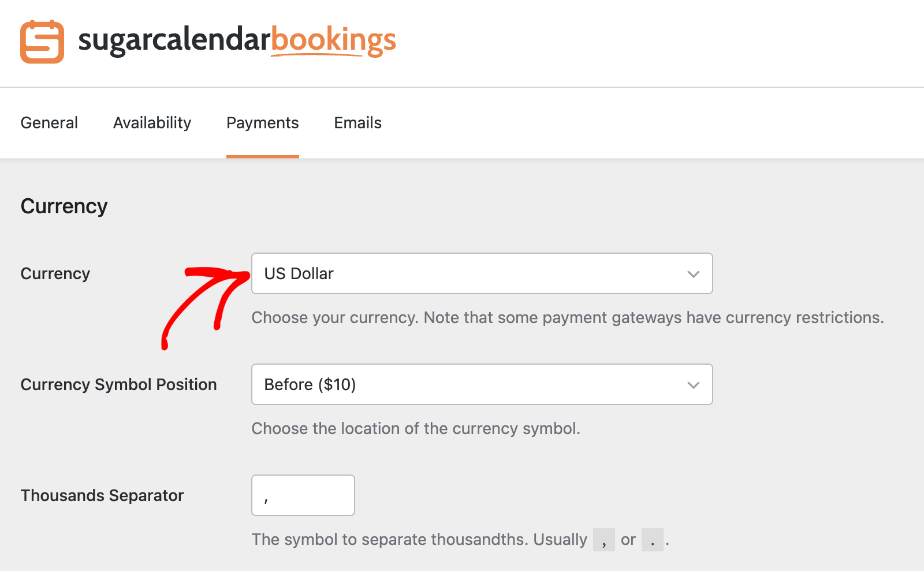The height and width of the screenshot is (571, 924).
Task: Switch to the General tab
Action: point(49,123)
